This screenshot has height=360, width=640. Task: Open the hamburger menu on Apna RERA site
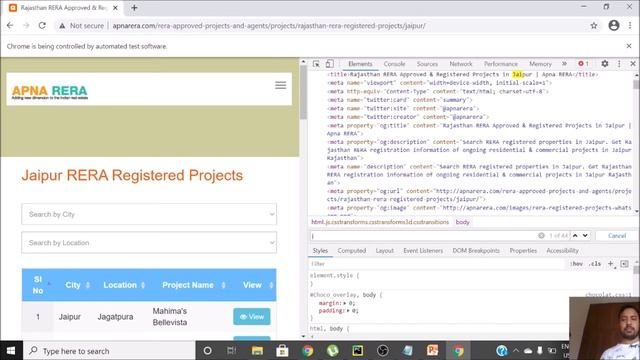(x=280, y=85)
